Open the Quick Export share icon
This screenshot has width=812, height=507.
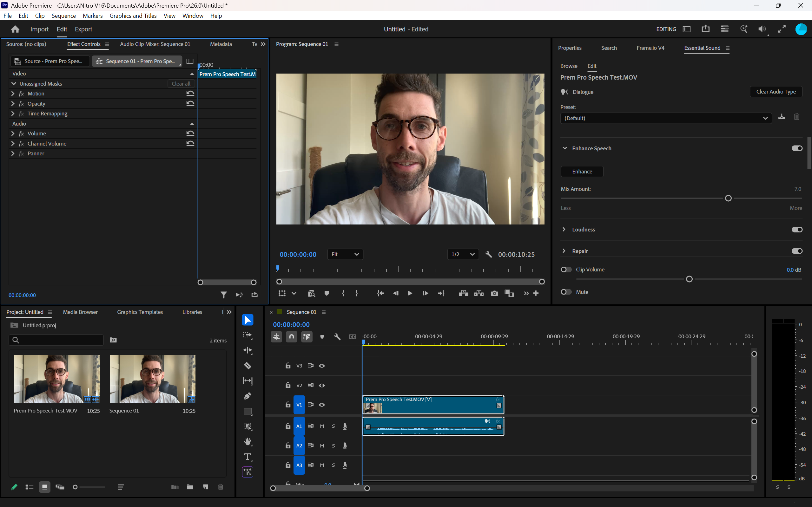point(706,29)
